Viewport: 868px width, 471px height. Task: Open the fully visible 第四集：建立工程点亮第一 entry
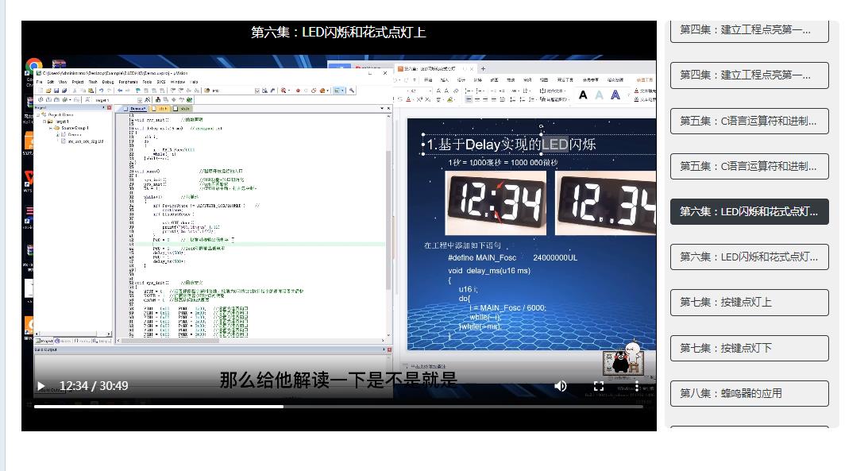749,75
